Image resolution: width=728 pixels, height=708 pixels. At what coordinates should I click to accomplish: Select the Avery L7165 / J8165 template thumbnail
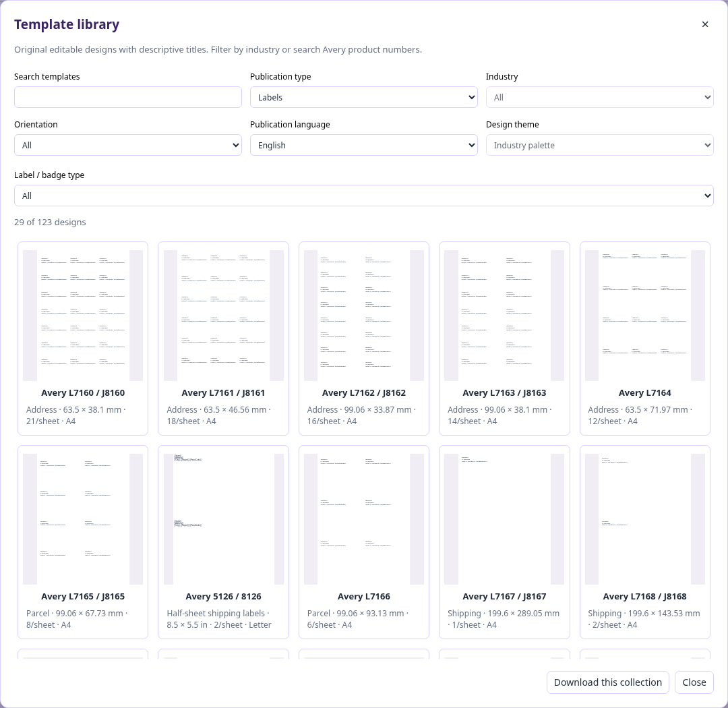[83, 519]
